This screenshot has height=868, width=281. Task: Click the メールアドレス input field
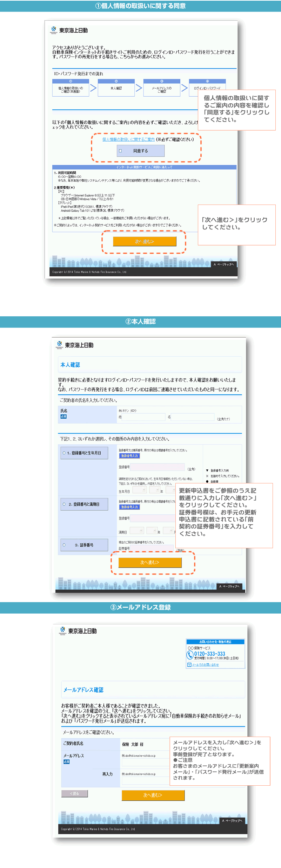pyautogui.click(x=146, y=763)
